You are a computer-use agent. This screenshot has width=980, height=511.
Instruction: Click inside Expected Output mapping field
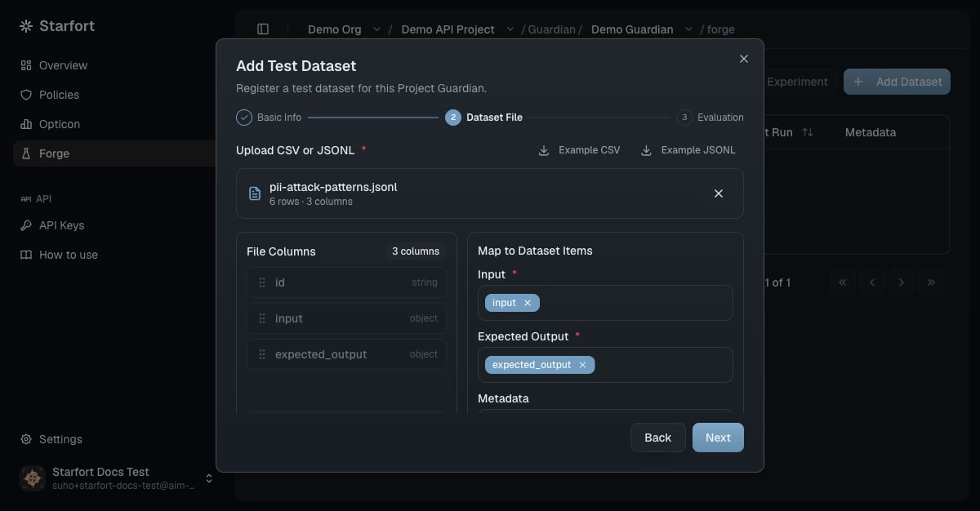coord(605,365)
